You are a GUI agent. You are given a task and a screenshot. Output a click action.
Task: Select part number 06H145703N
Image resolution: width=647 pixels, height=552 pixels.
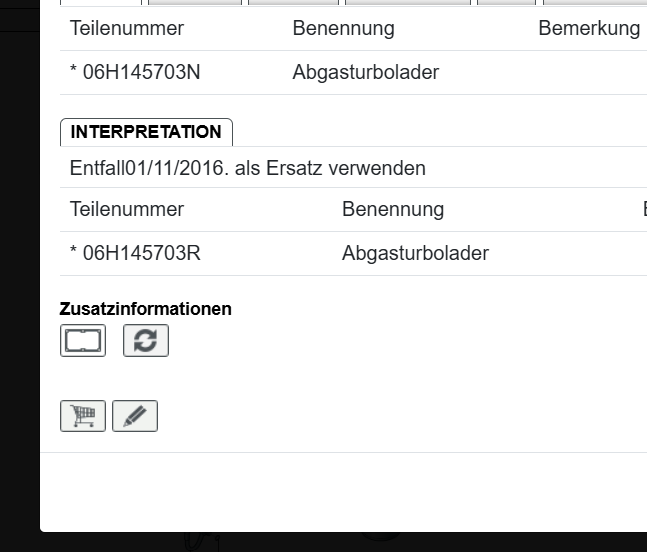coord(141,72)
